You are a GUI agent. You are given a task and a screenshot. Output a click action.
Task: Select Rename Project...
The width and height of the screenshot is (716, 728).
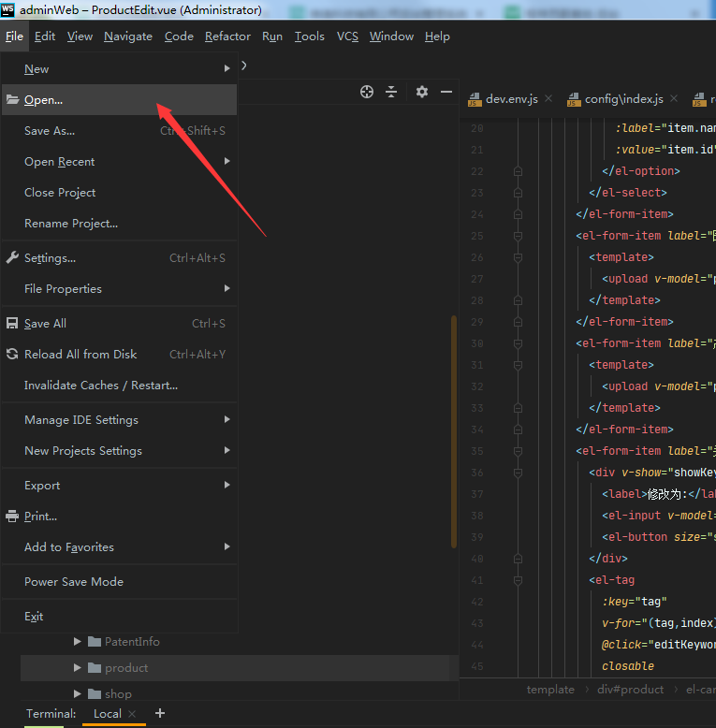pos(120,224)
